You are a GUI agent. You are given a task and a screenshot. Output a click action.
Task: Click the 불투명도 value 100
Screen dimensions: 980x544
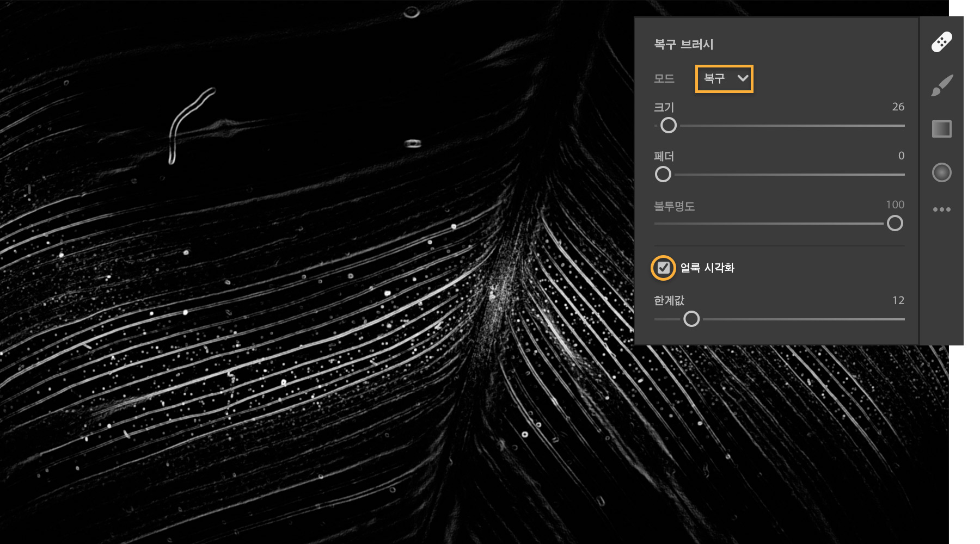pyautogui.click(x=895, y=205)
